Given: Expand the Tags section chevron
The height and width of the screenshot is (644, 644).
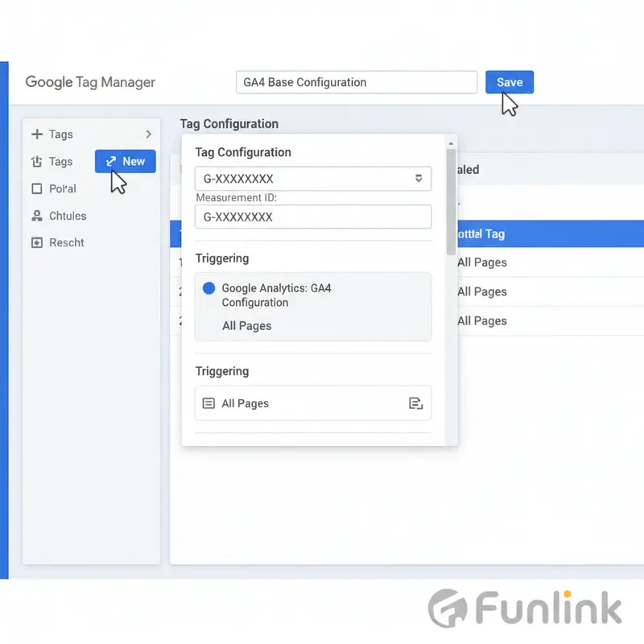Looking at the screenshot, I should click(x=148, y=134).
